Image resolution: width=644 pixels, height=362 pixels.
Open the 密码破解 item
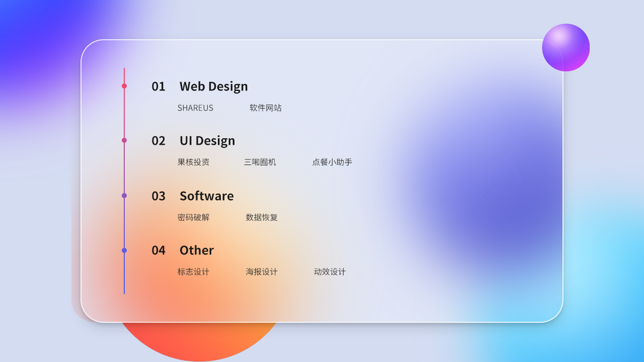193,217
